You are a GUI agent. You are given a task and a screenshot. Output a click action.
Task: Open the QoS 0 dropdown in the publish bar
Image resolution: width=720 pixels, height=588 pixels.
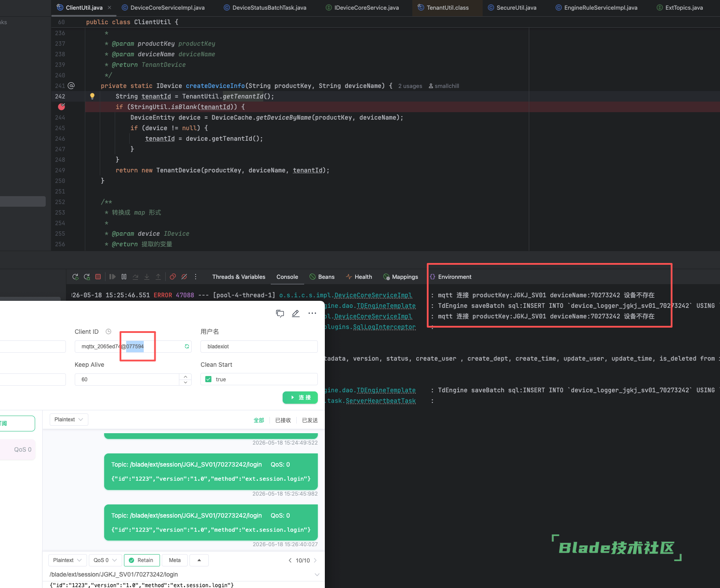click(x=105, y=560)
